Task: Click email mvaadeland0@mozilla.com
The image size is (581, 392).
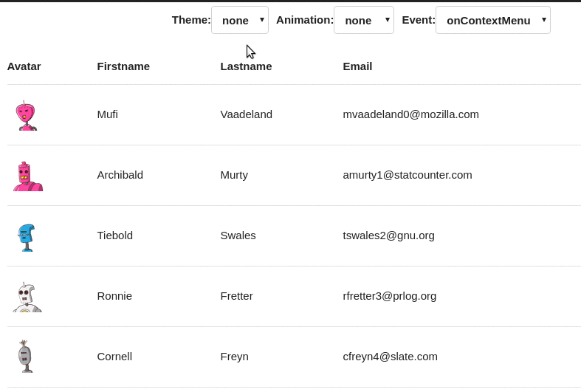Action: point(410,114)
